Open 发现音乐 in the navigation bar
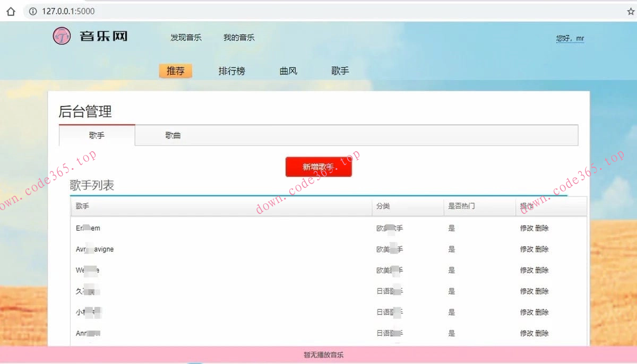 point(185,37)
